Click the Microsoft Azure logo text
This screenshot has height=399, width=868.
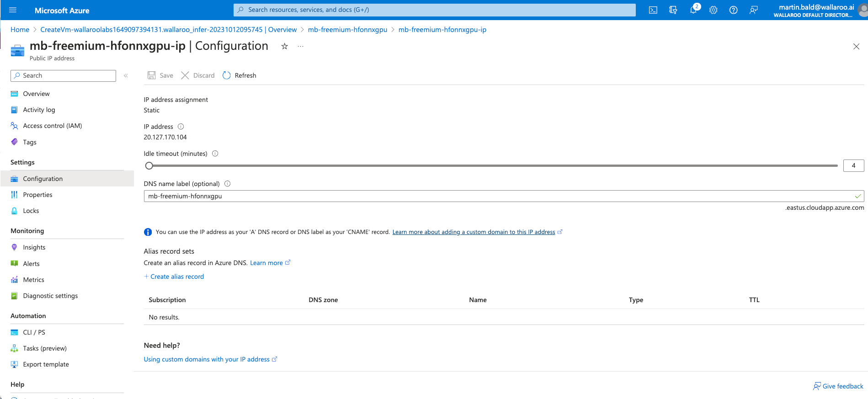(x=62, y=11)
